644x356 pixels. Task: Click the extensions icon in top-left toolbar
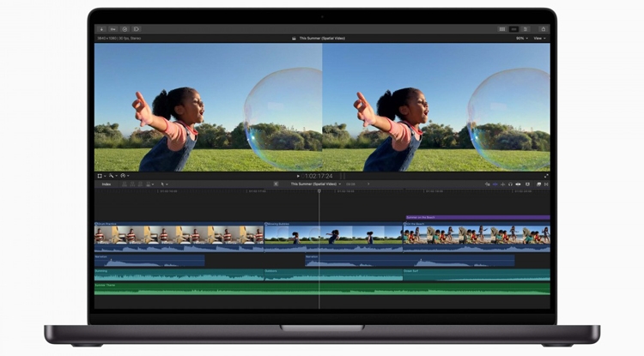[137, 29]
